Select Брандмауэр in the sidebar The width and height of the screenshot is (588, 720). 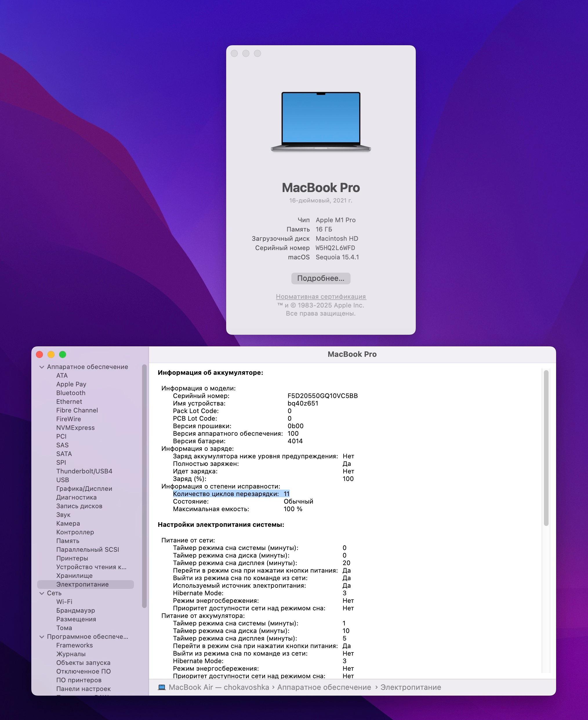point(76,611)
